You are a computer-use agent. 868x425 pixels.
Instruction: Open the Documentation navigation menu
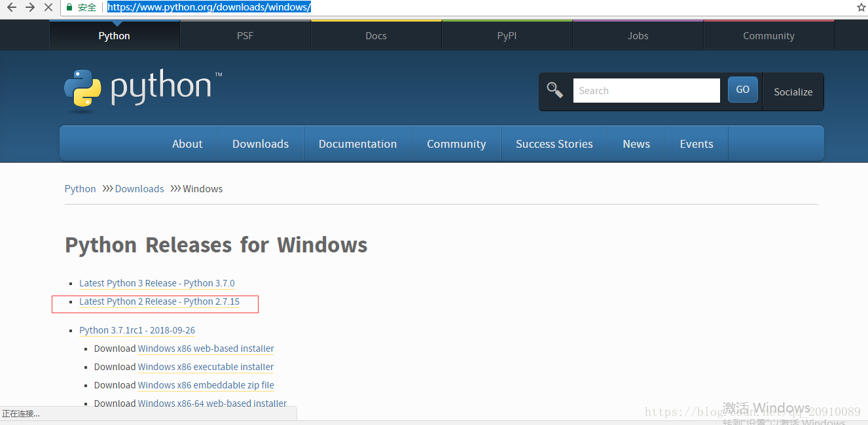[357, 144]
